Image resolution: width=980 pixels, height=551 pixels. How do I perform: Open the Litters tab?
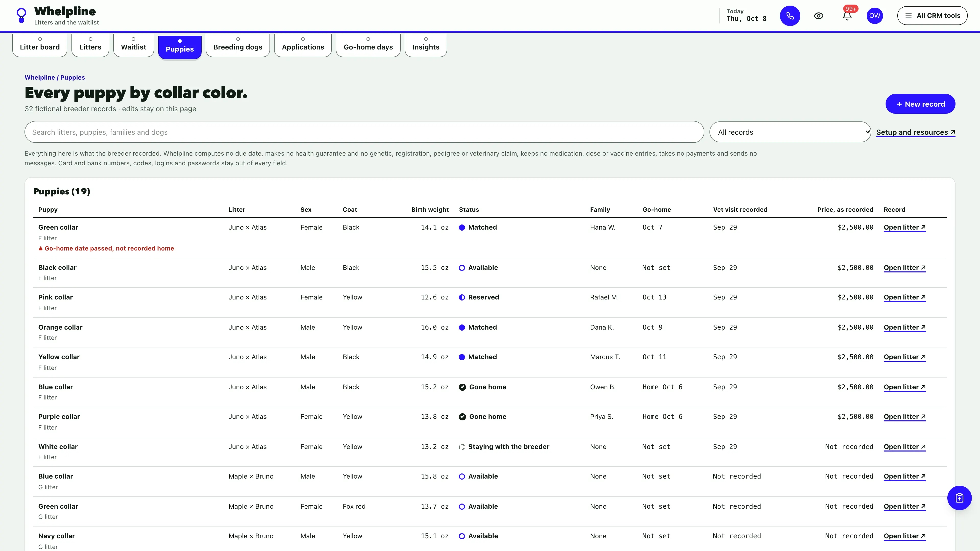(x=90, y=45)
